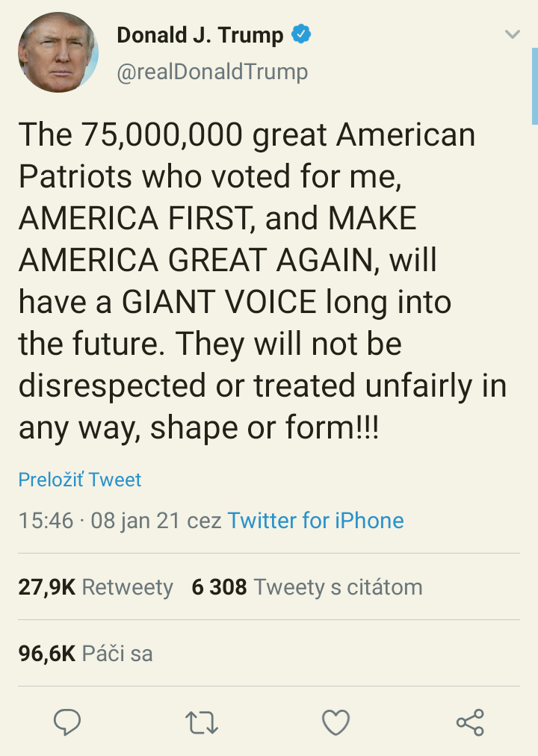Retweet using the arrows icon
The height and width of the screenshot is (756, 538).
click(202, 722)
